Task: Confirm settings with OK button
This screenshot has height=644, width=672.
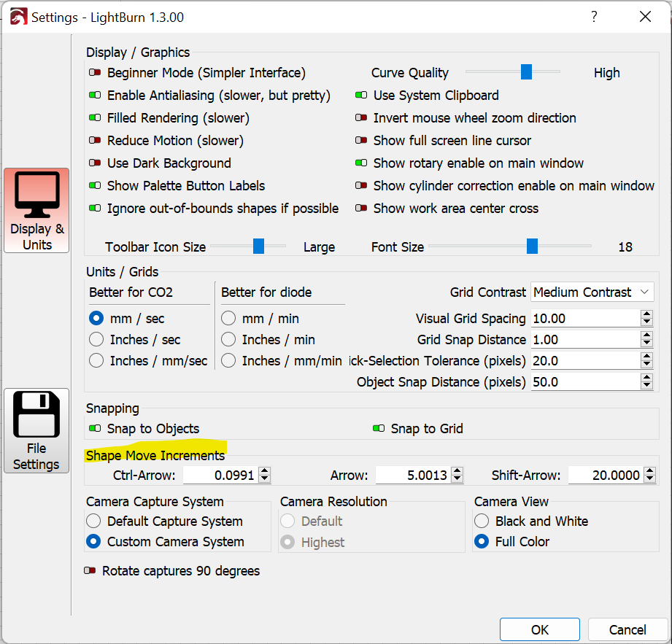Action: (x=540, y=629)
